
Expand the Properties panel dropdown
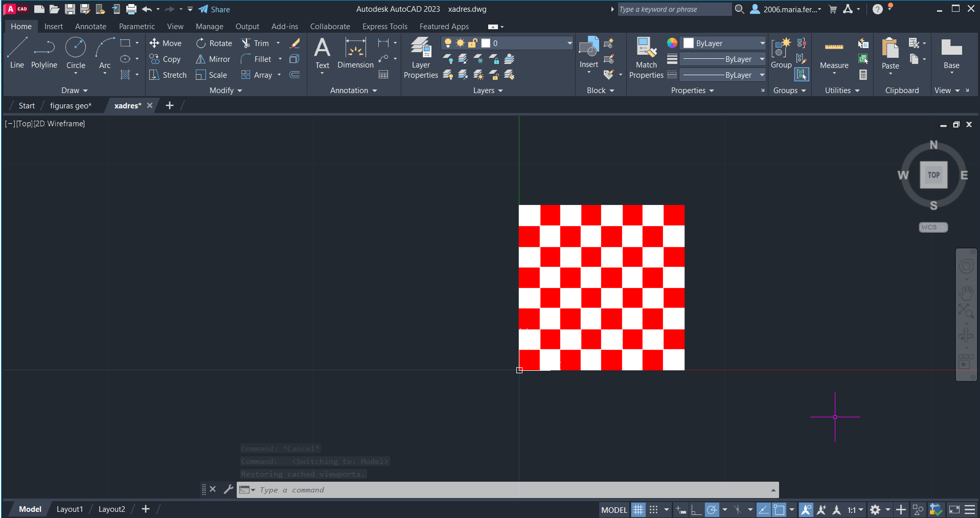click(x=693, y=91)
